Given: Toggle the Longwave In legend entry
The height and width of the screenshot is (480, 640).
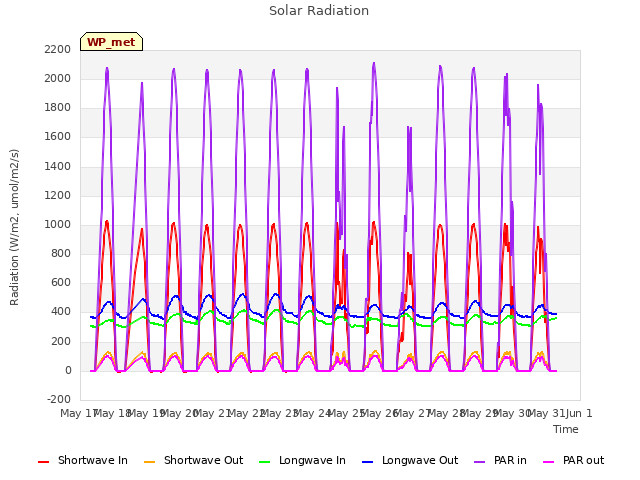Looking at the screenshot, I should pyautogui.click(x=302, y=460).
